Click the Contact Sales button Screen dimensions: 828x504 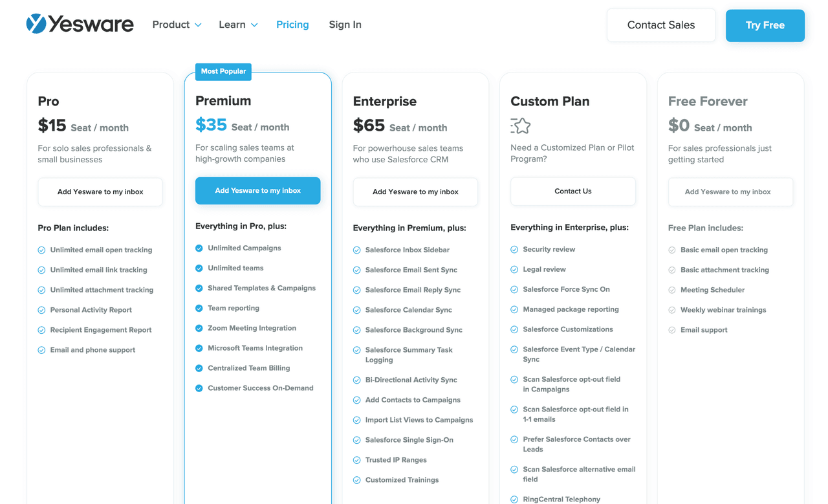[661, 25]
